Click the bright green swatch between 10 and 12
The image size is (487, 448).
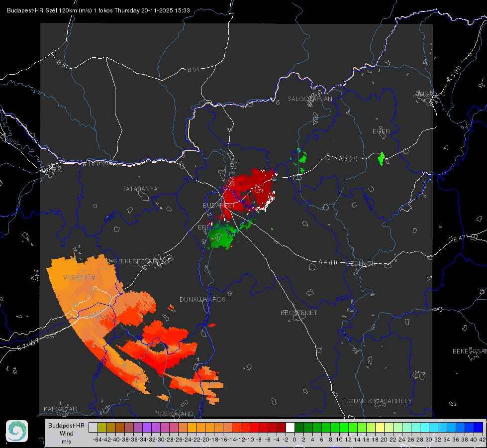pyautogui.click(x=344, y=427)
